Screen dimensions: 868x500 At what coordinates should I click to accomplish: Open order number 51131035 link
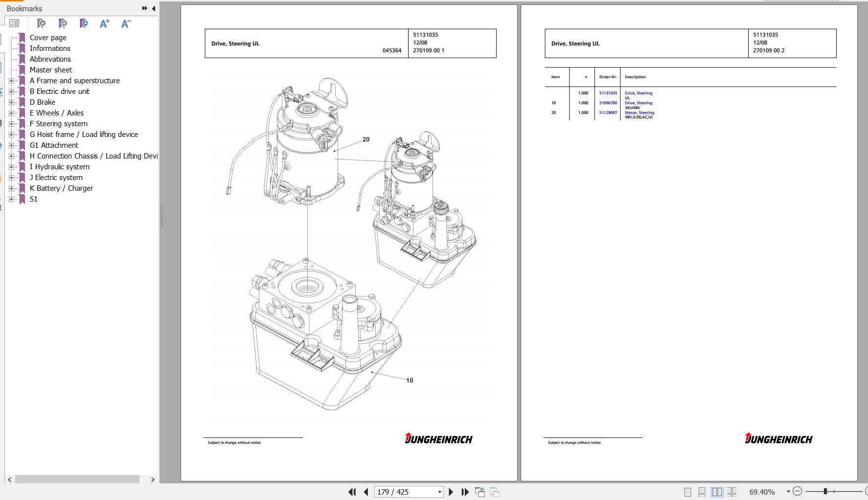tap(608, 93)
